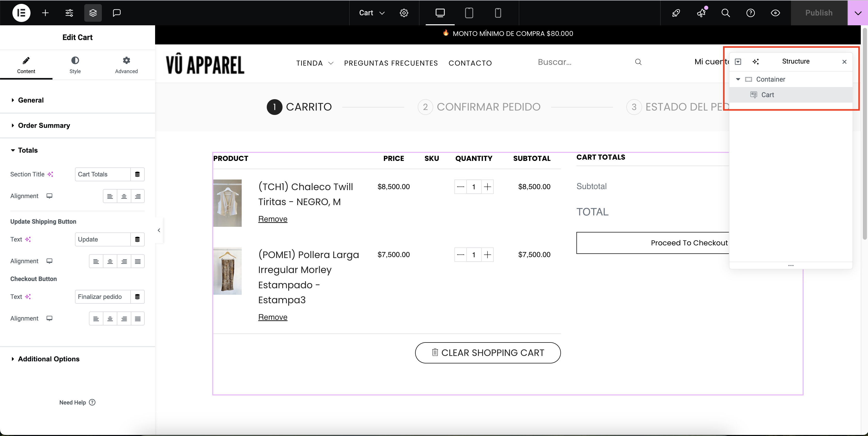Viewport: 868px width, 436px height.
Task: Open responsive mode for Section Title Alignment
Action: (x=49, y=196)
